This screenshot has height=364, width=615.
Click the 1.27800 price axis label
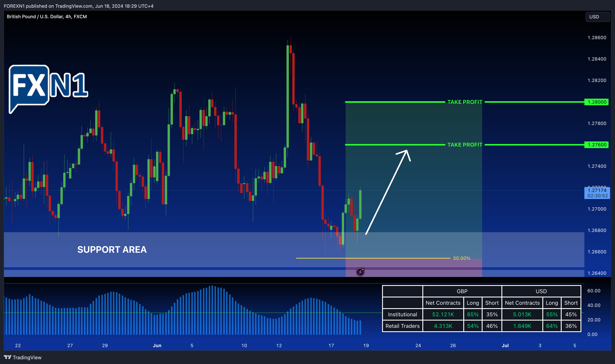point(597,123)
